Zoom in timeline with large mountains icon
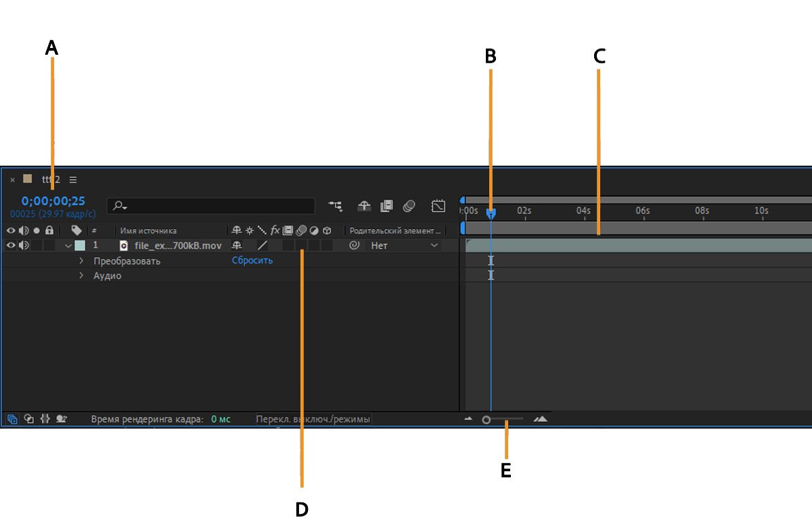 coord(540,419)
